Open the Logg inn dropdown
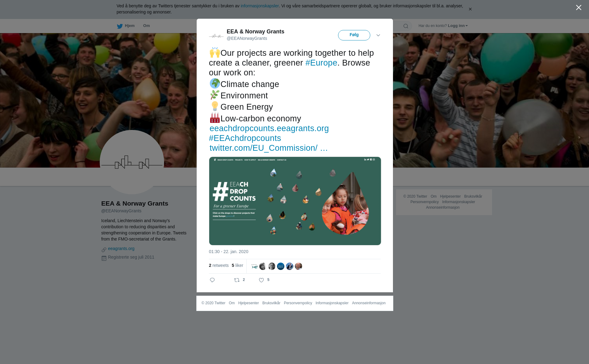 458,26
